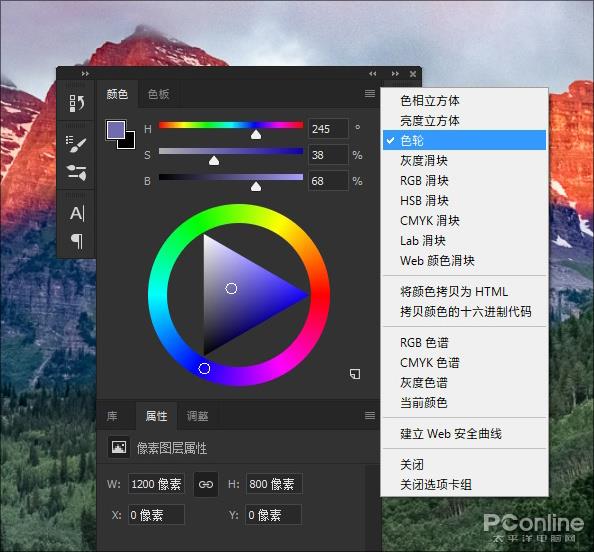Select 当前颜色 menu item
The height and width of the screenshot is (552, 594).
pyautogui.click(x=464, y=402)
